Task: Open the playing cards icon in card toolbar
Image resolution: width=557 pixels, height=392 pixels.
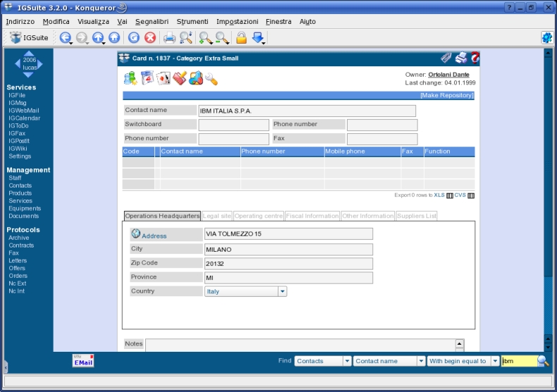Action: pos(164,78)
